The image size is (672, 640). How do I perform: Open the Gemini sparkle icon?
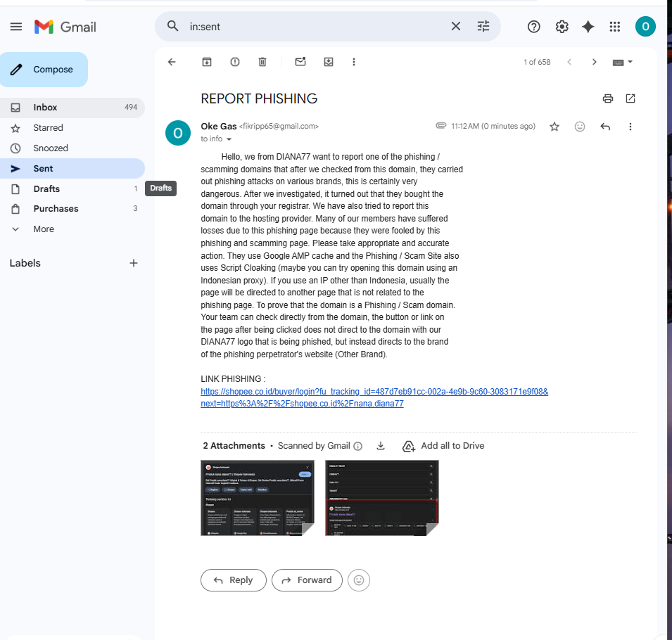588,27
